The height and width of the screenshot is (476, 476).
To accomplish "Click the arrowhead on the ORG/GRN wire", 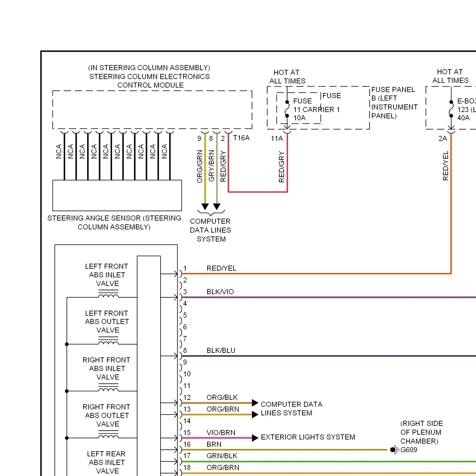I will click(x=205, y=207).
